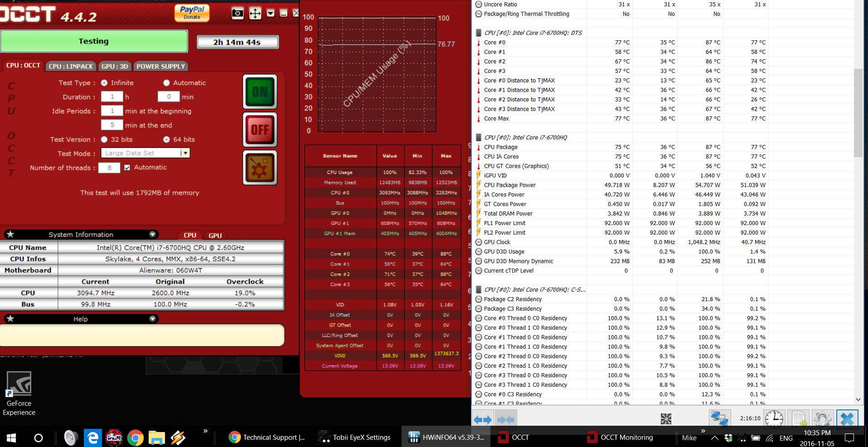The height and width of the screenshot is (447, 868).
Task: Collapse the Help section arrow
Action: point(153,318)
